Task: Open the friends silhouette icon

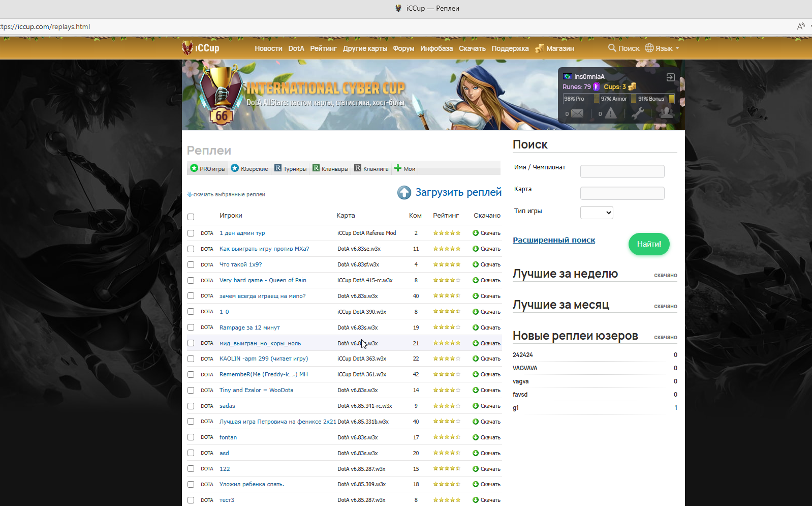Action: pyautogui.click(x=666, y=113)
